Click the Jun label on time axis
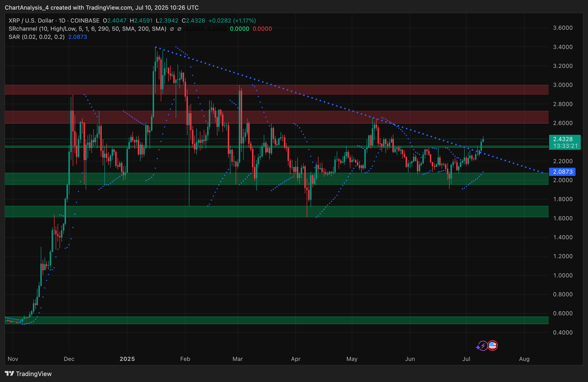The width and height of the screenshot is (588, 382). coord(410,359)
